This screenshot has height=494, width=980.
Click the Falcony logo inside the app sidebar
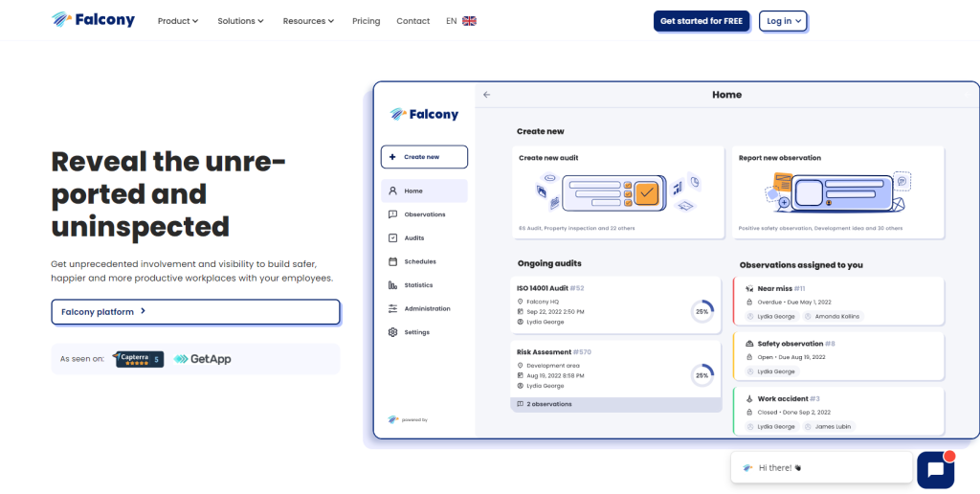click(x=424, y=115)
